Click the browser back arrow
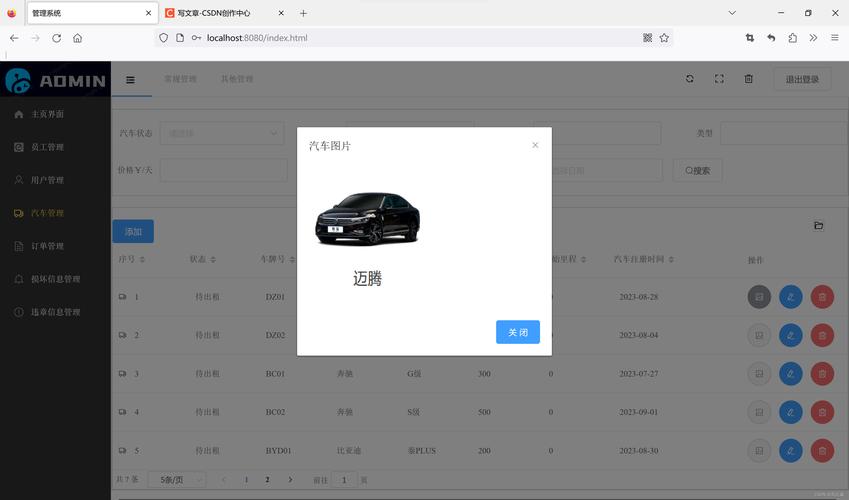 click(14, 38)
